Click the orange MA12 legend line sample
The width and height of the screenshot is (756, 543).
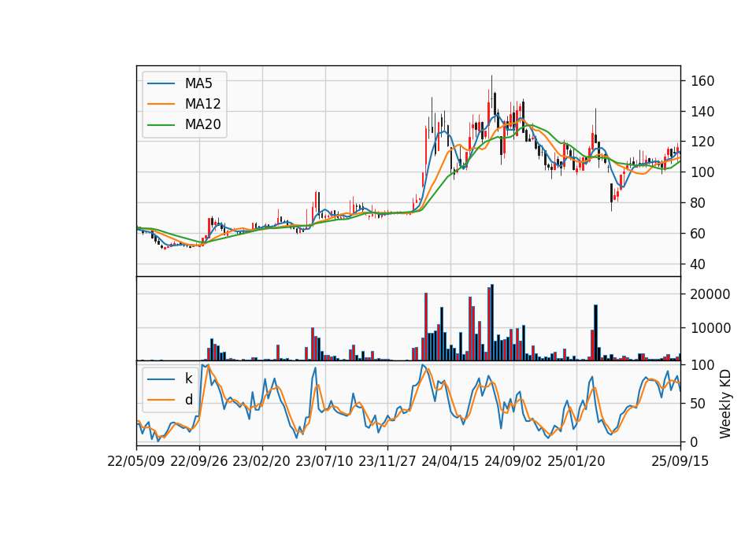tap(161, 104)
